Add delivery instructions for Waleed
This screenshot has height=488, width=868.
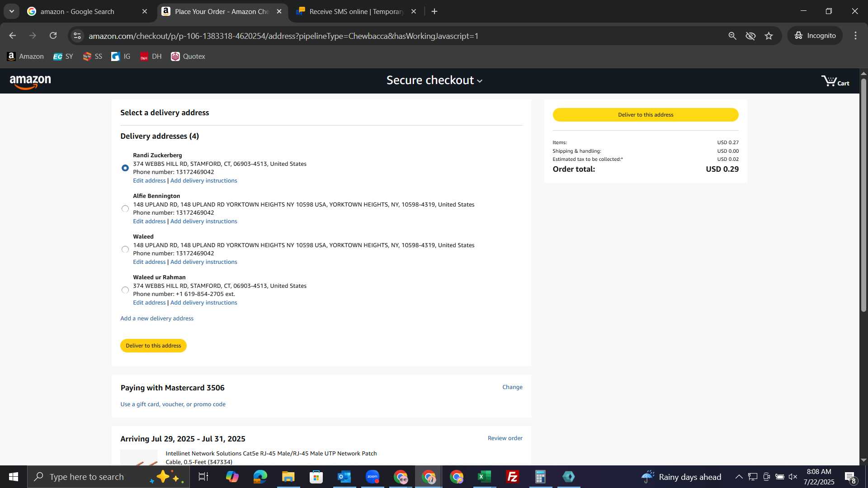tap(204, 262)
